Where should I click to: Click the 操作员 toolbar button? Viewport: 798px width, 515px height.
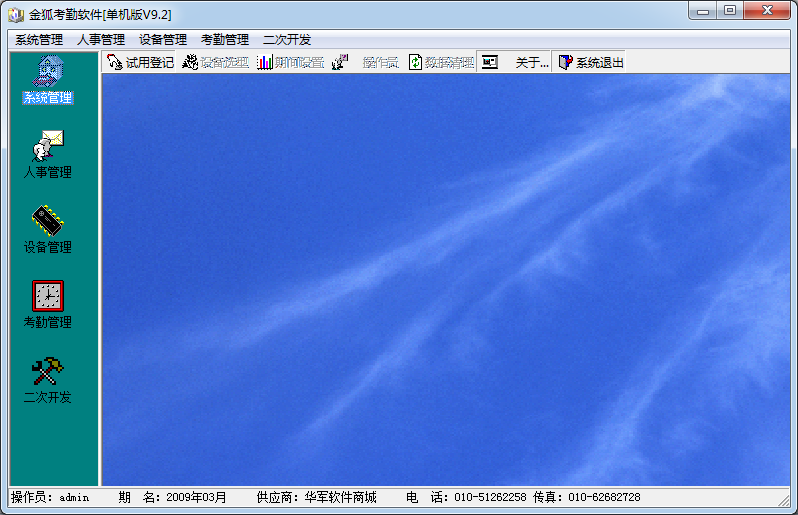[x=364, y=63]
